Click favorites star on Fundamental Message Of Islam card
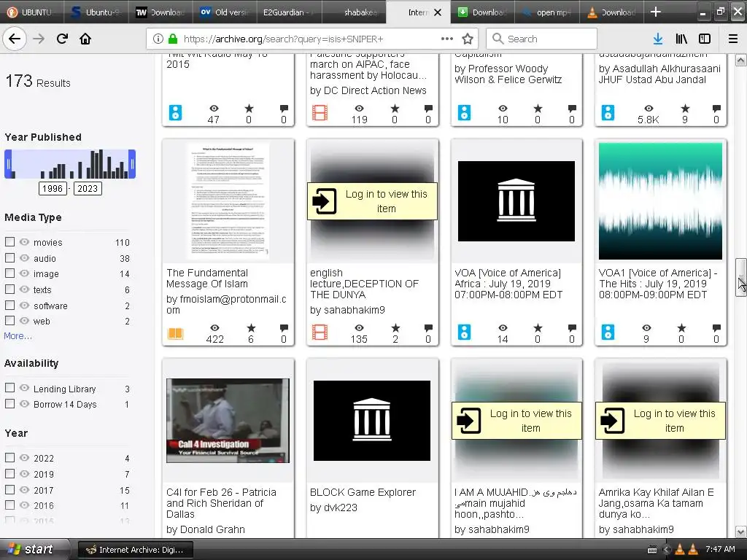 [251, 327]
